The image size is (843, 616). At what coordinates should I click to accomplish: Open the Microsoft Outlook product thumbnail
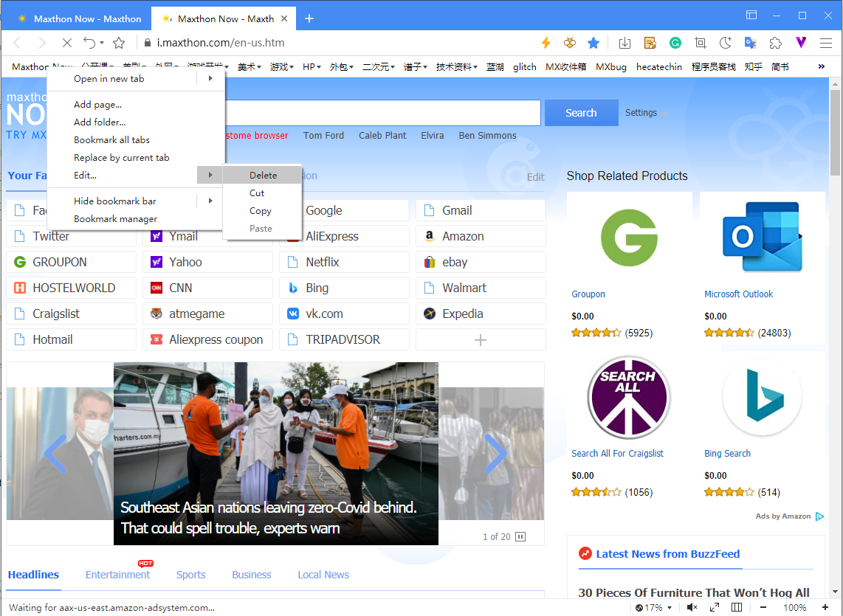coord(763,237)
